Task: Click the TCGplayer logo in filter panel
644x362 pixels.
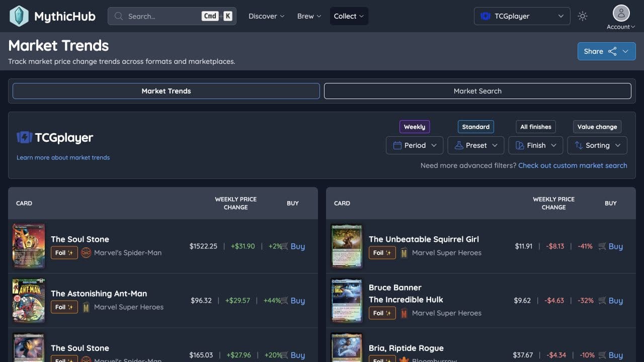Action: (x=55, y=137)
